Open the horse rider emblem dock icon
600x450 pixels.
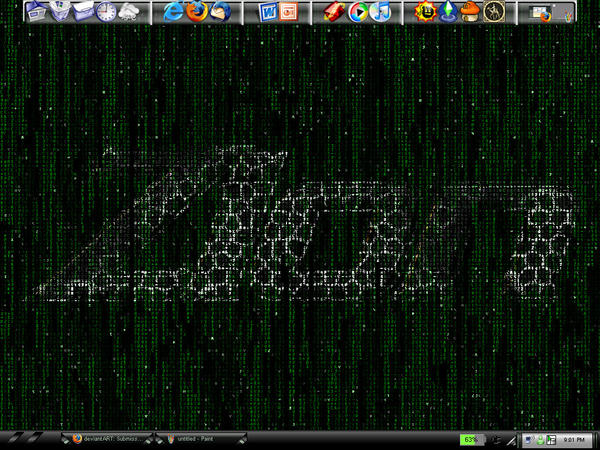tap(494, 11)
